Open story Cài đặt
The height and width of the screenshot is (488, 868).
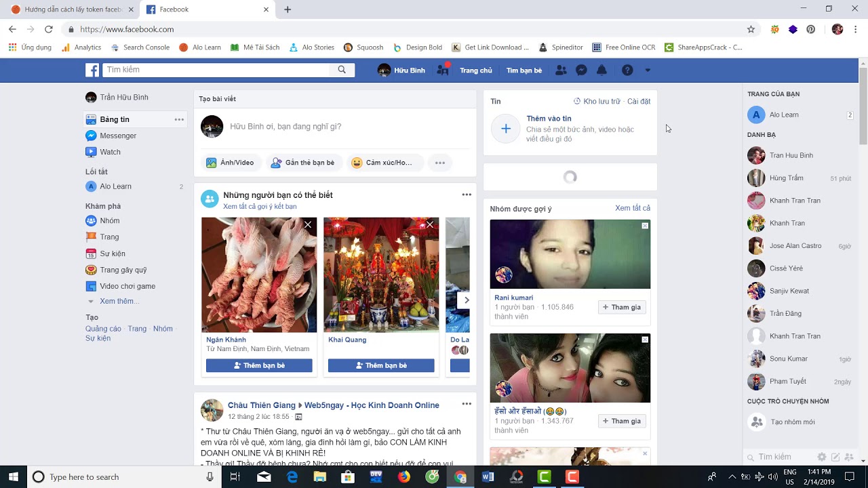coord(639,102)
